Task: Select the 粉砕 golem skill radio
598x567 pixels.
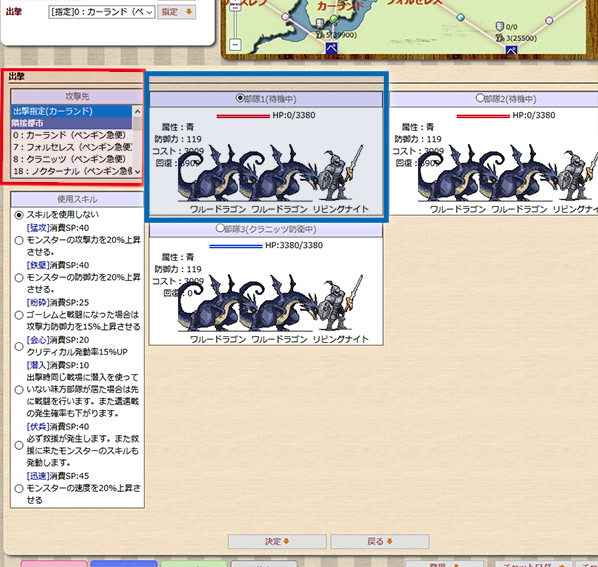Action: tap(19, 315)
